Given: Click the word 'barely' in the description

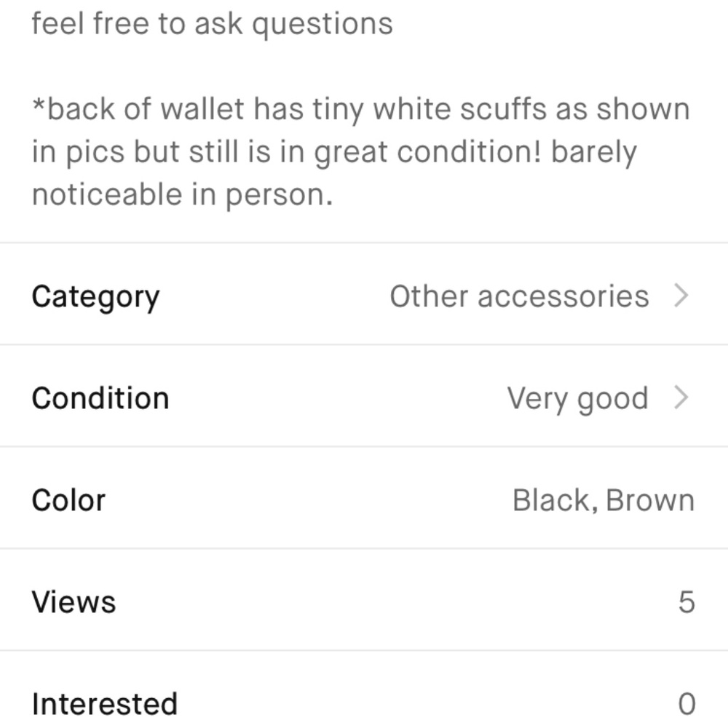Looking at the screenshot, I should point(594,152).
